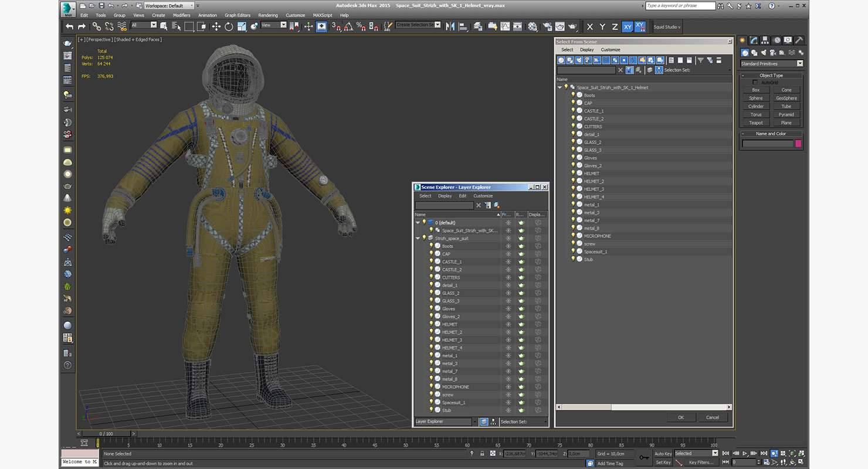Toggle the Angle Snap tool

[348, 26]
